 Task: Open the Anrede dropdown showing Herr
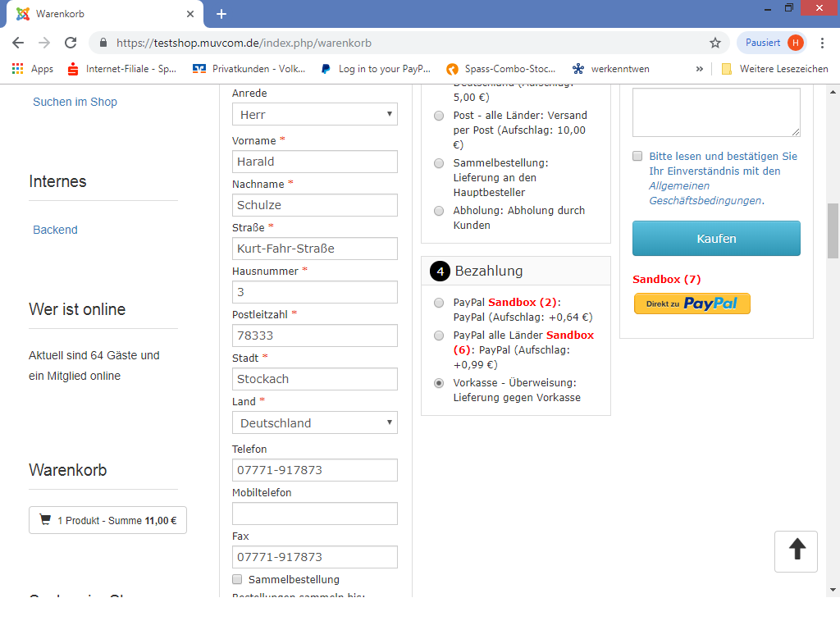314,115
